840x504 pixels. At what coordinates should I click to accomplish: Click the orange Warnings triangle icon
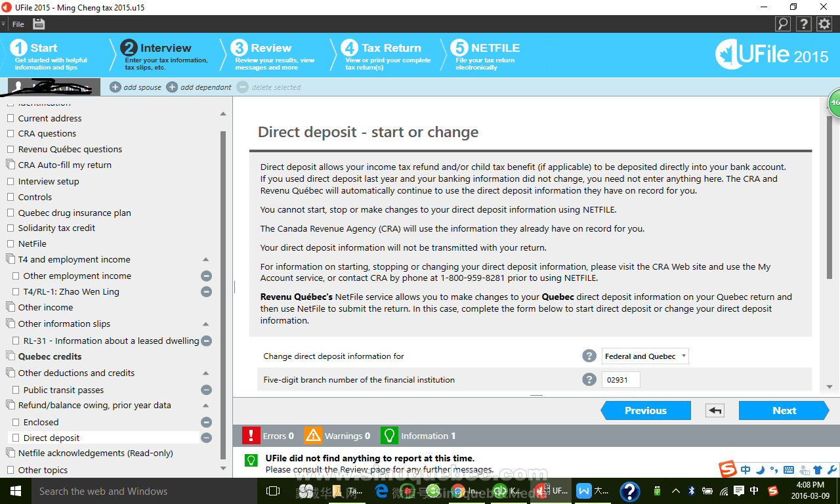313,435
